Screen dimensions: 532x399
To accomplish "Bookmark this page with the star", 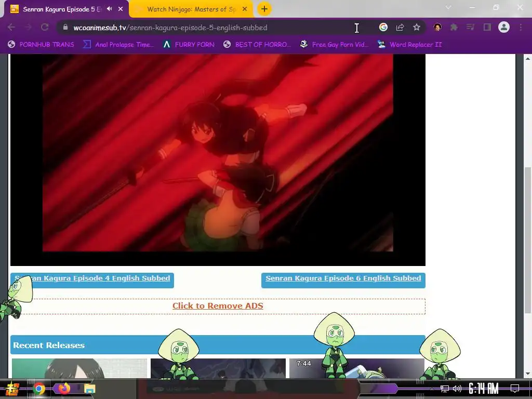I will tap(417, 27).
